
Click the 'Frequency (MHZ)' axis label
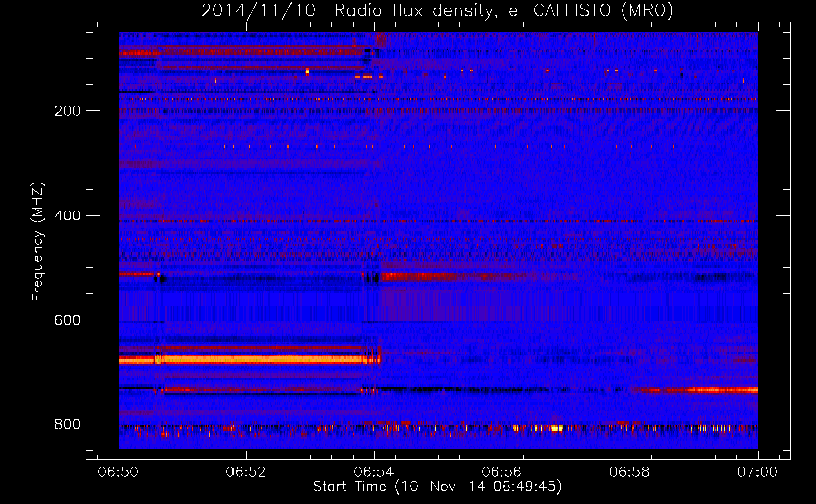tap(38, 242)
